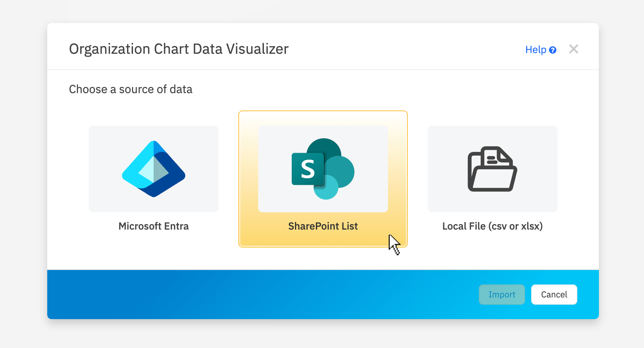This screenshot has height=348, width=644.
Task: Select the 'Microsoft Entra' label
Action: pos(154,226)
